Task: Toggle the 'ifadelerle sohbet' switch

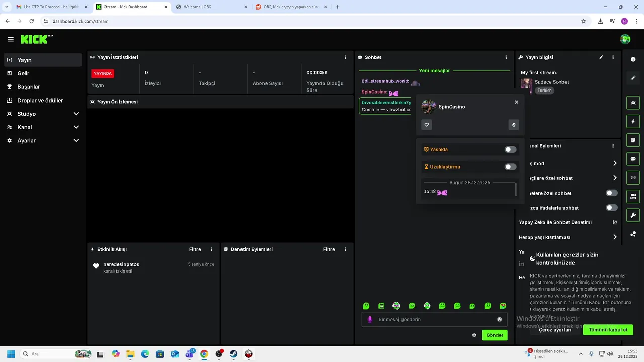Action: point(612,208)
